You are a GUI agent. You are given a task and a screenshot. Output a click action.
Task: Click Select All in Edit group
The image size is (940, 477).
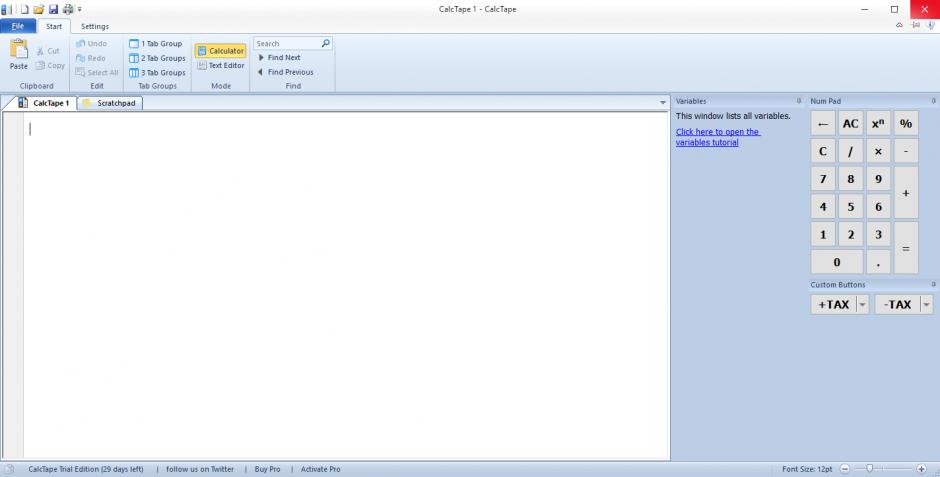point(97,73)
